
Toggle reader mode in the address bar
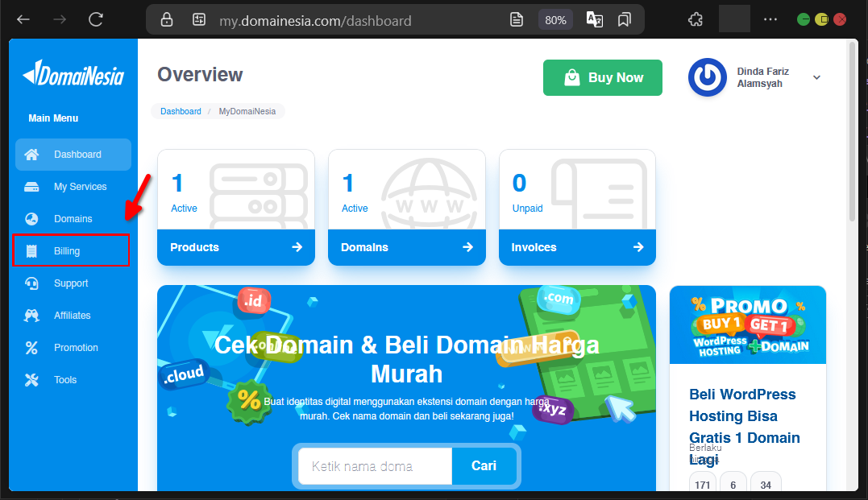click(516, 19)
